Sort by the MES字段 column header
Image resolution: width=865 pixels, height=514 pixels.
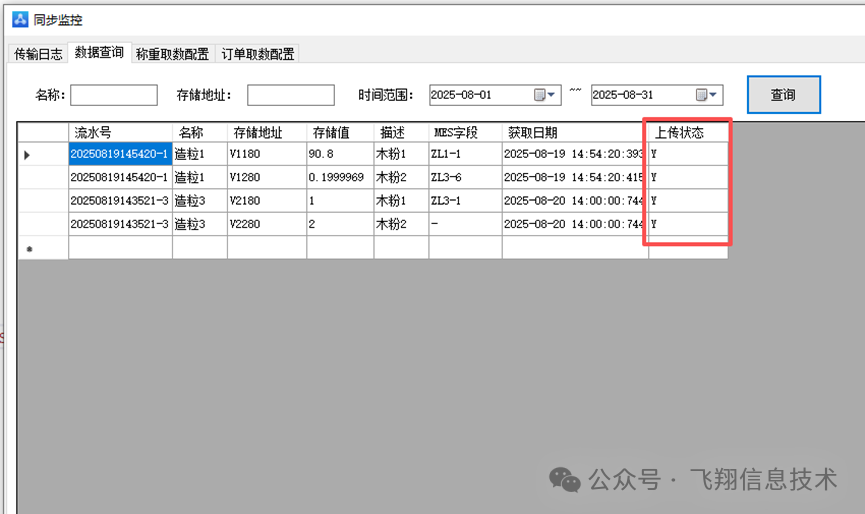pos(466,132)
